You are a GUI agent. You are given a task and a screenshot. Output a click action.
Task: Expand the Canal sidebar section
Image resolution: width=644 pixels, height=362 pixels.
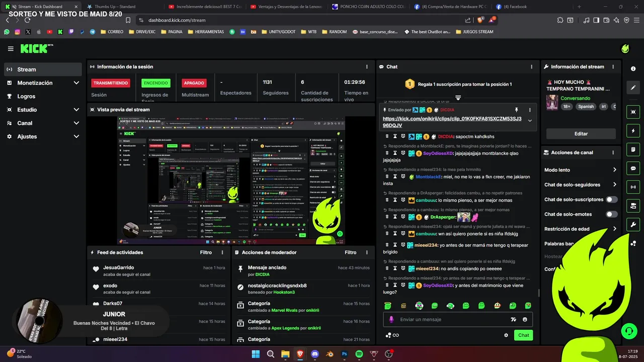click(43, 123)
